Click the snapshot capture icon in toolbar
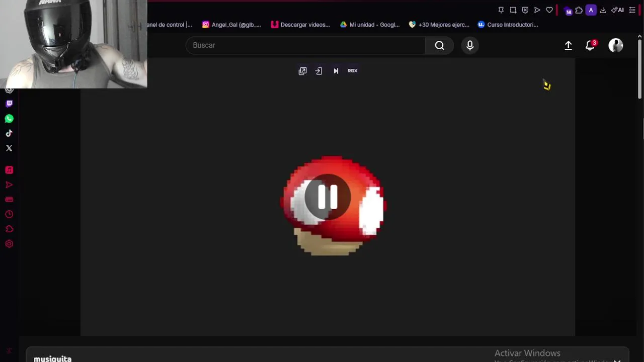Screen dimensions: 644x362 513,10
